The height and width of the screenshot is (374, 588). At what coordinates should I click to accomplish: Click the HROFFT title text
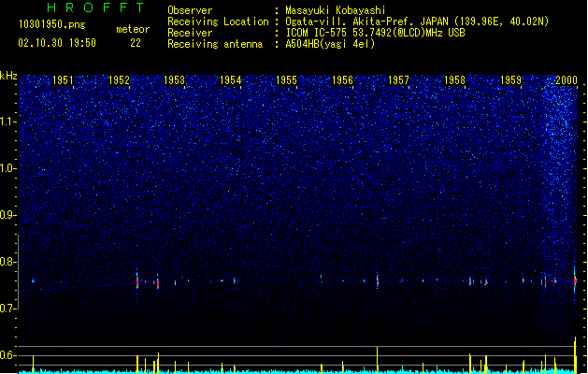(96, 7)
